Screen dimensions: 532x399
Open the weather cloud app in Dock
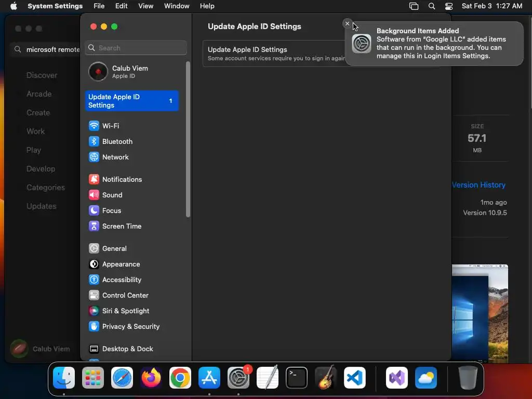(x=426, y=378)
